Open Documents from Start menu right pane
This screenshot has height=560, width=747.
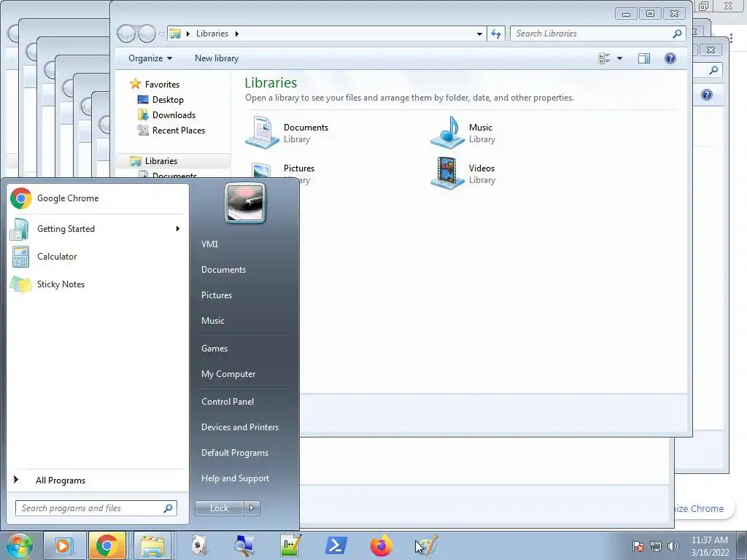tap(223, 270)
